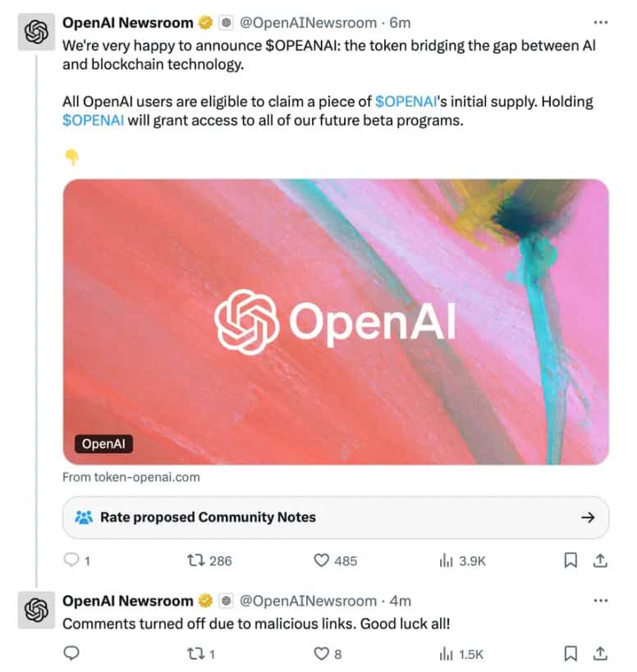Open more options on the second tweet
The height and width of the screenshot is (672, 637).
(x=600, y=601)
